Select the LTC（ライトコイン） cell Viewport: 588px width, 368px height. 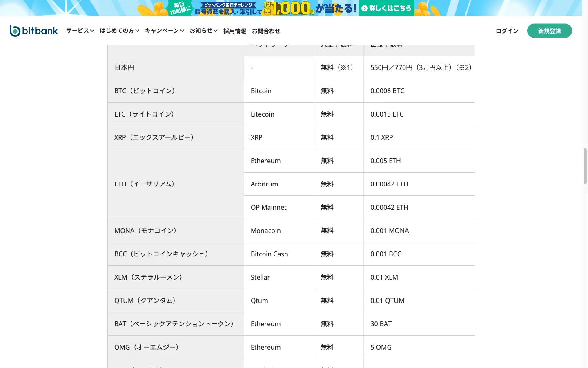pos(176,114)
